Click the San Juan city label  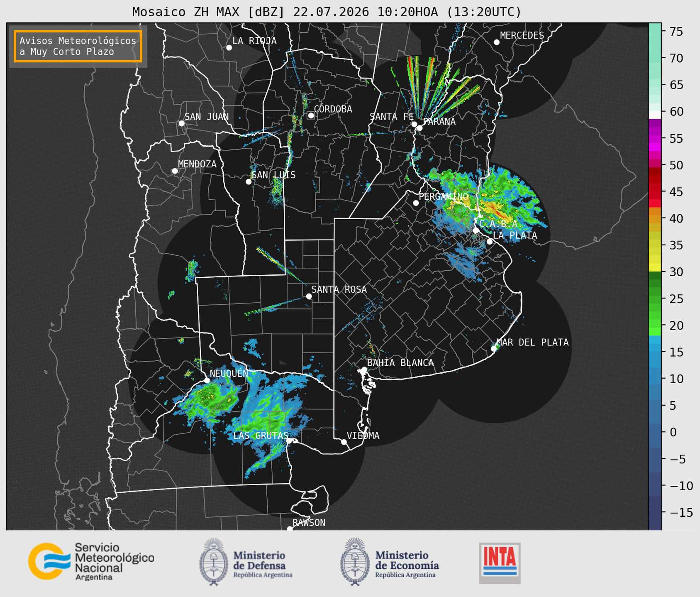(207, 117)
